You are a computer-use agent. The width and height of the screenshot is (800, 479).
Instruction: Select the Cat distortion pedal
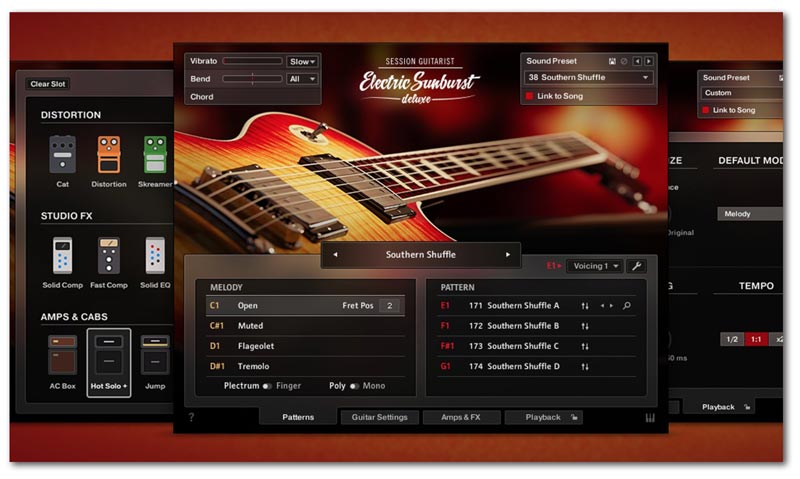63,155
